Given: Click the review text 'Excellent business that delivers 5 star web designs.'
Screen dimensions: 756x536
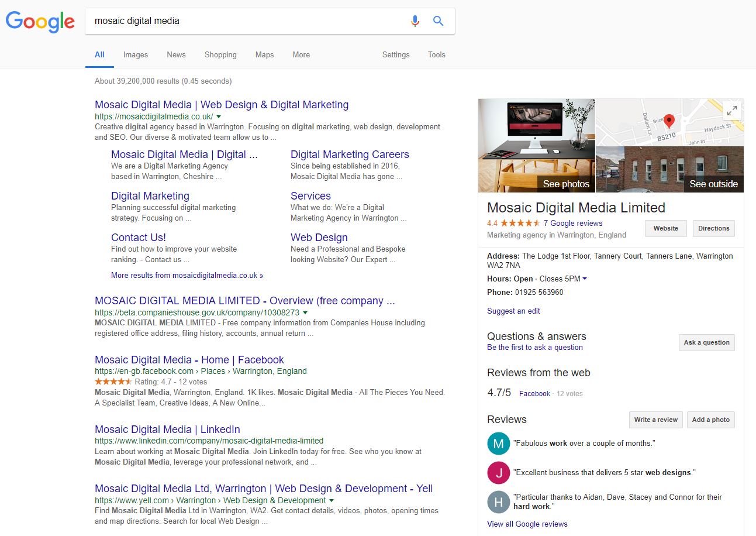Looking at the screenshot, I should [605, 472].
